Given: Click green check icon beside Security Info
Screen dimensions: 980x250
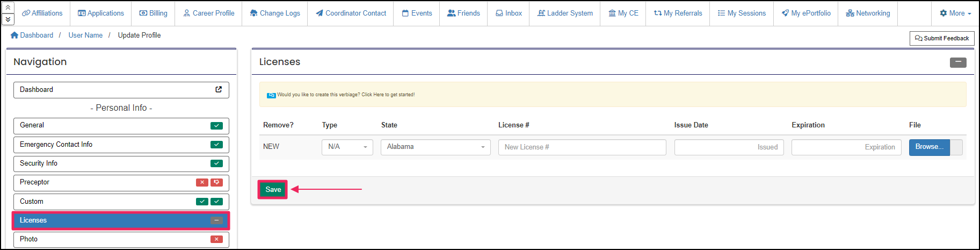Looking at the screenshot, I should [216, 163].
